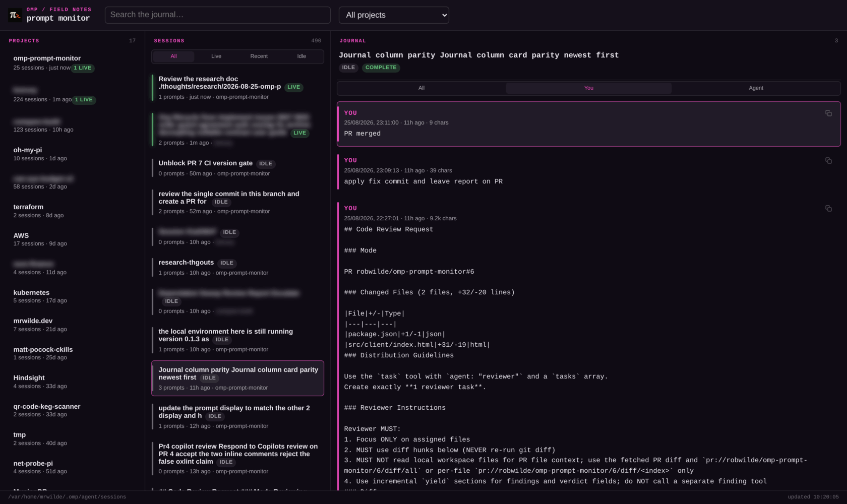Click 'PR robwilde/omp-prompt-monitor#6' text

409,272
